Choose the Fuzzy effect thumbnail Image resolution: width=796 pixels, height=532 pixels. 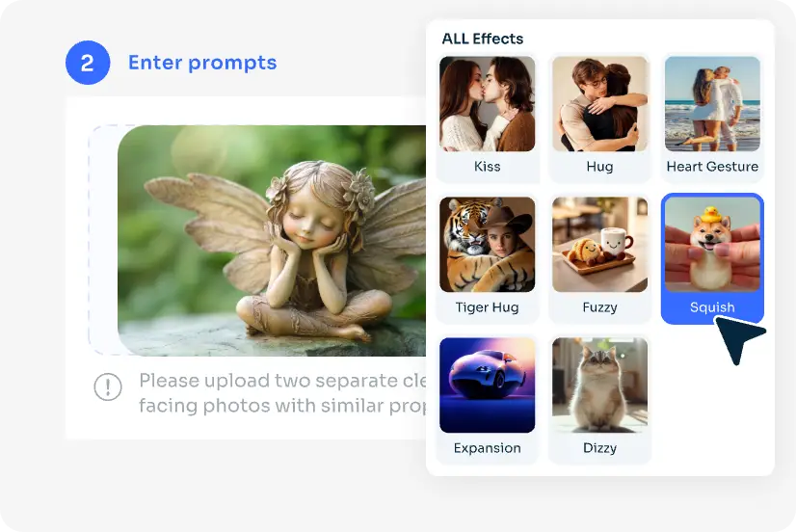(599, 244)
